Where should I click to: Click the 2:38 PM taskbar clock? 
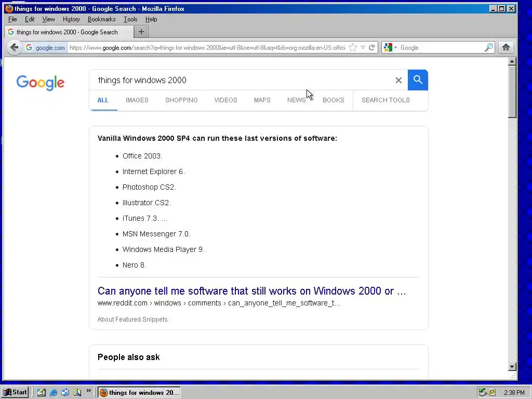[x=514, y=393]
